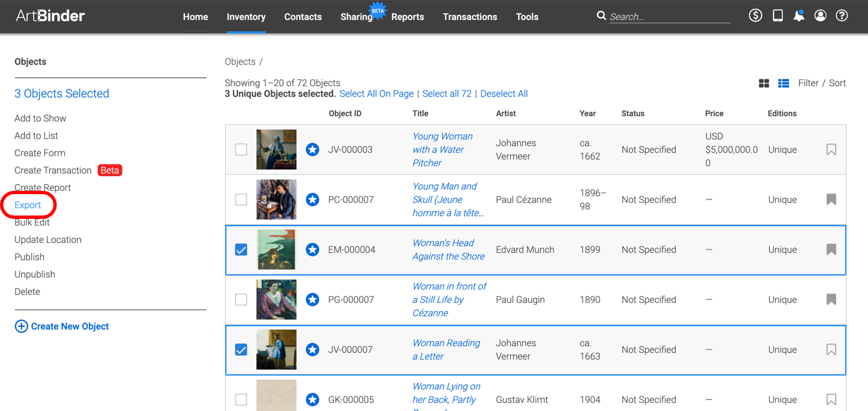The width and height of the screenshot is (868, 411).
Task: Open the help question mark icon
Action: pos(842,15)
